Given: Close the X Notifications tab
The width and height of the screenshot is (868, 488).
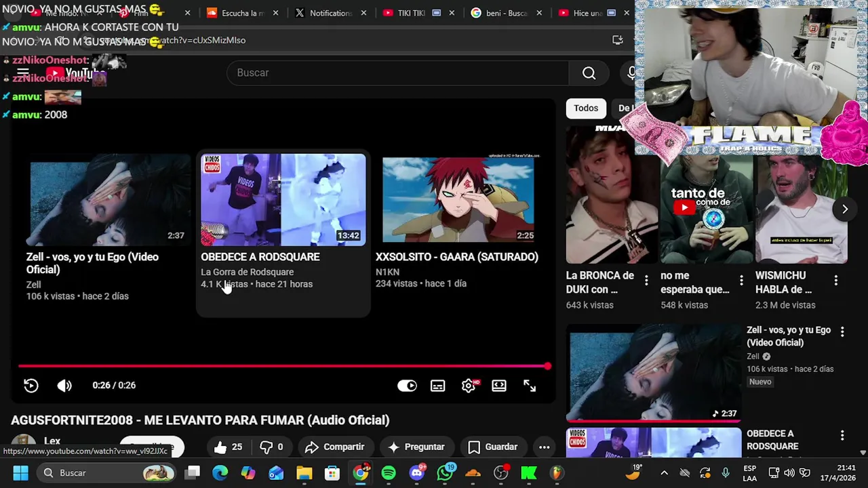Looking at the screenshot, I should tap(363, 13).
